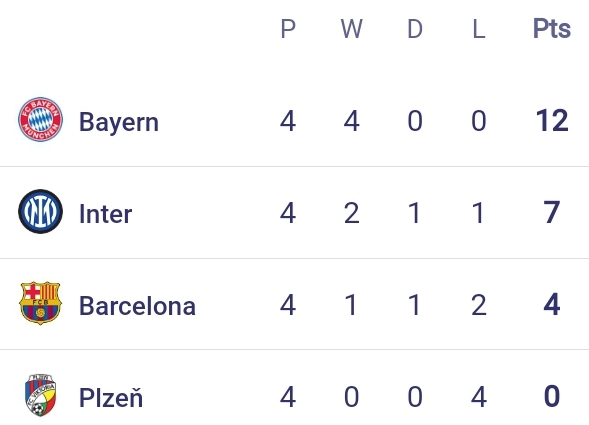
Task: Select the Barcelona team name
Action: point(137,306)
